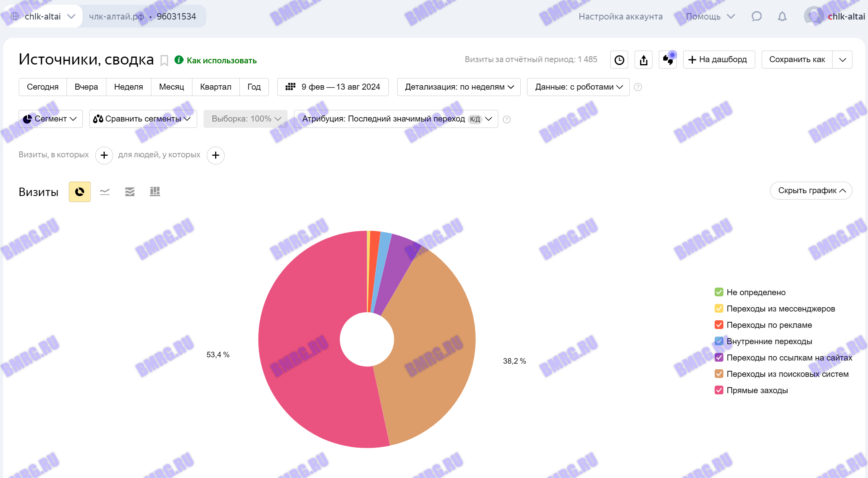The image size is (868, 478).
Task: Select the pie chart view icon
Action: (x=80, y=192)
